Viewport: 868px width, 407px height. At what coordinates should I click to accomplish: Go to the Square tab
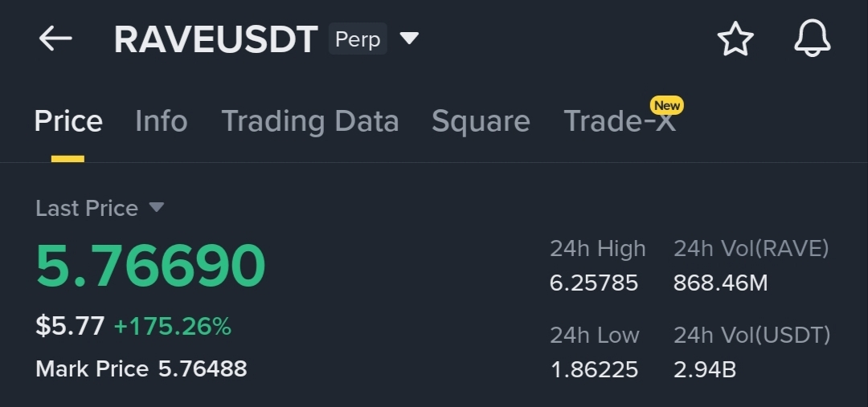pos(481,121)
